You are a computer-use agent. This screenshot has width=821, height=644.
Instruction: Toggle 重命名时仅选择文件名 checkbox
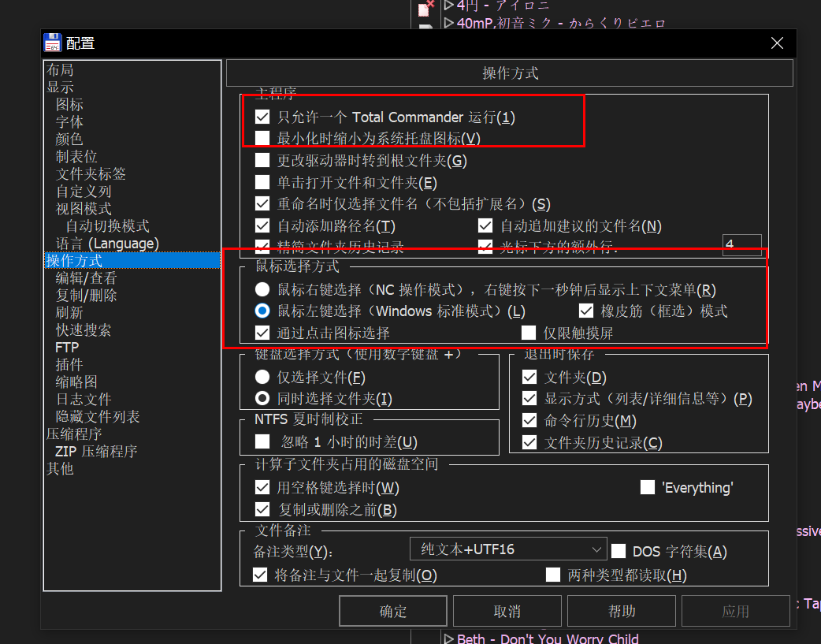tap(262, 204)
